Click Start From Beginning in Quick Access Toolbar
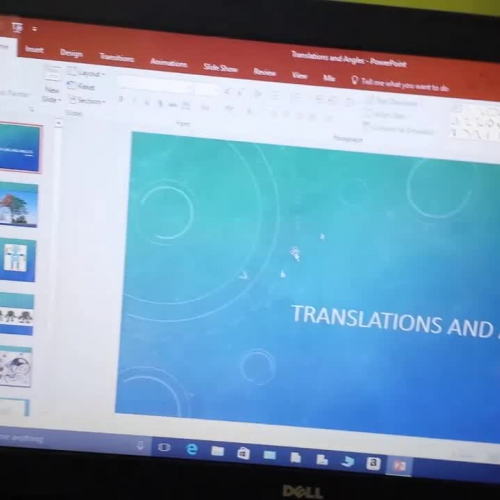 click(17, 27)
